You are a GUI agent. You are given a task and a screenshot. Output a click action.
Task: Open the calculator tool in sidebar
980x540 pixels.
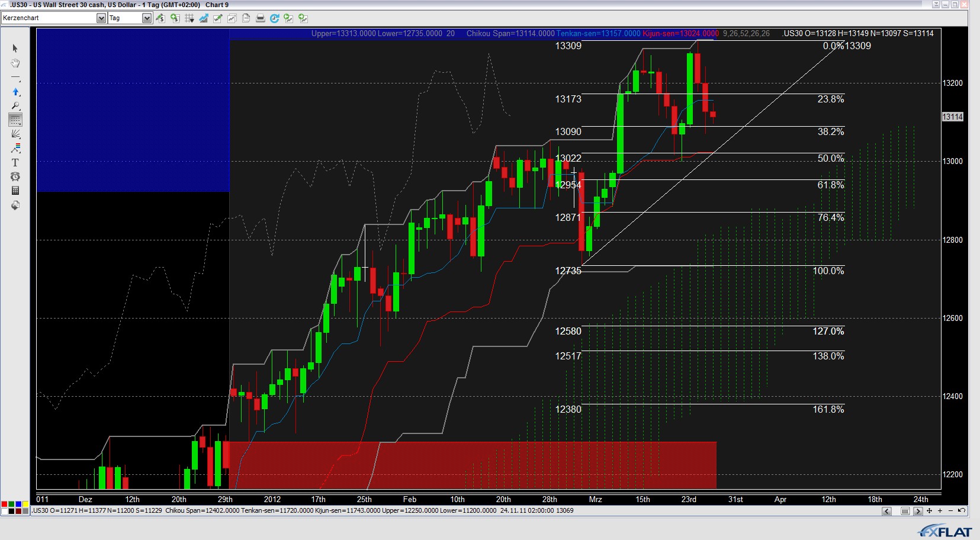pyautogui.click(x=15, y=191)
